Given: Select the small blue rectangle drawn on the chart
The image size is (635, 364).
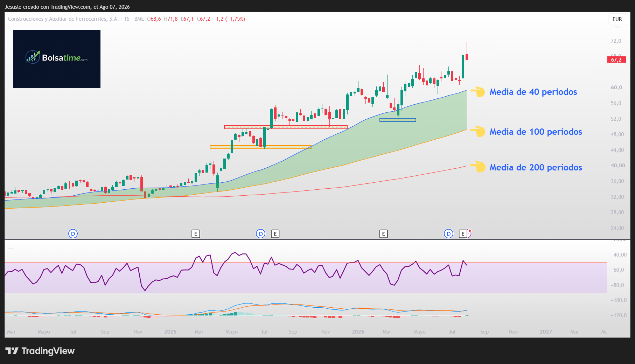Looking at the screenshot, I should [398, 120].
